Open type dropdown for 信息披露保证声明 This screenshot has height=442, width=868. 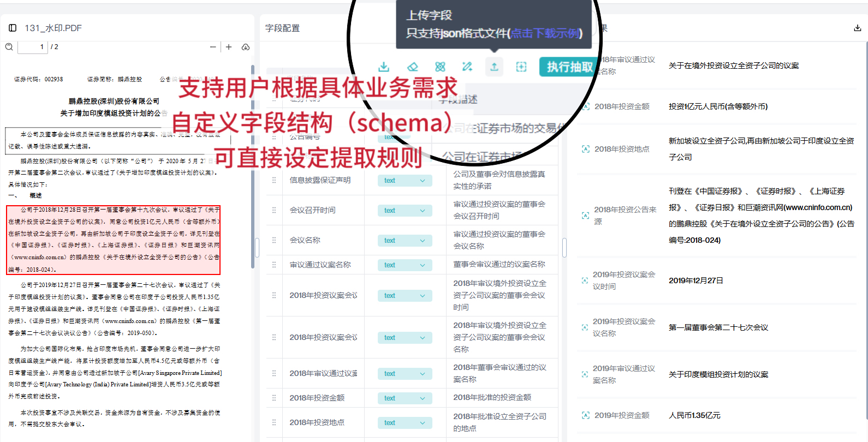pyautogui.click(x=405, y=181)
